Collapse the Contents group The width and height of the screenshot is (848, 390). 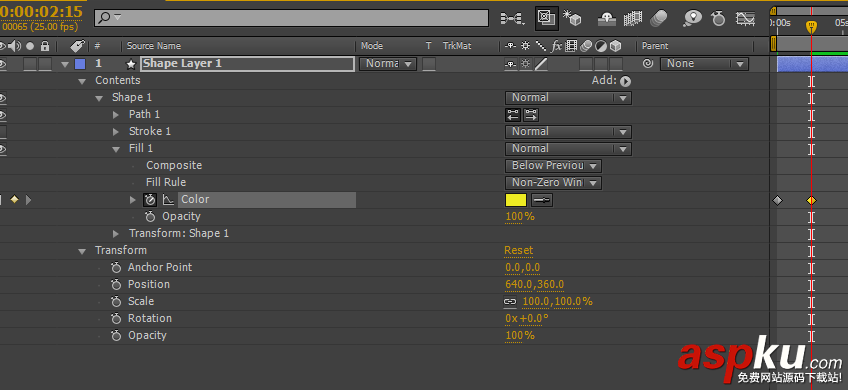pyautogui.click(x=82, y=81)
